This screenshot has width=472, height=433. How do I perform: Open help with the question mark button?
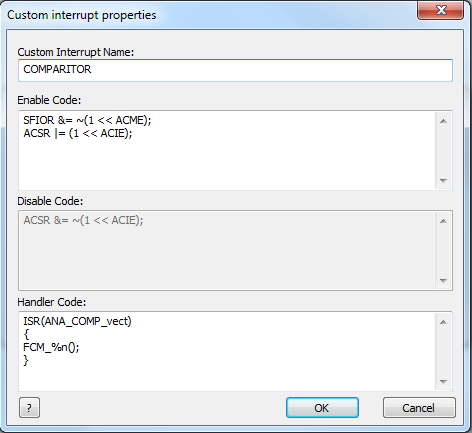pyautogui.click(x=29, y=407)
